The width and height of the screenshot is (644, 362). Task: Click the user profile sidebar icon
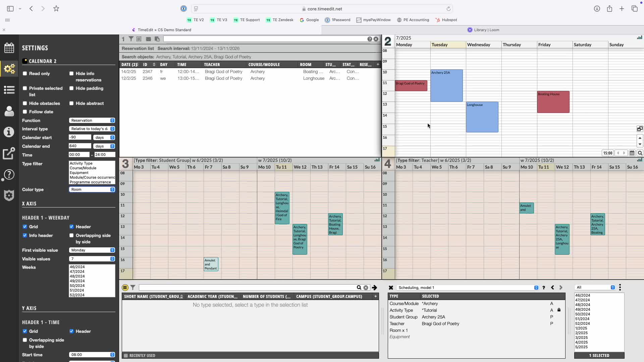click(9, 111)
